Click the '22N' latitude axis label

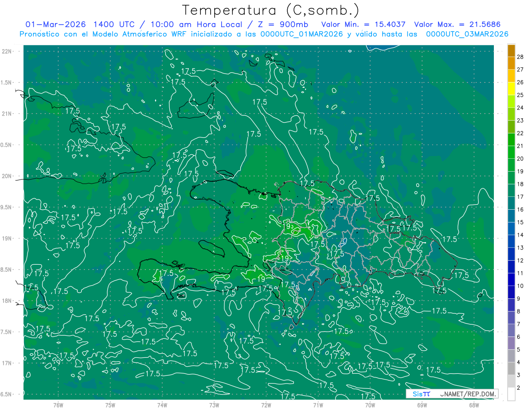point(7,51)
